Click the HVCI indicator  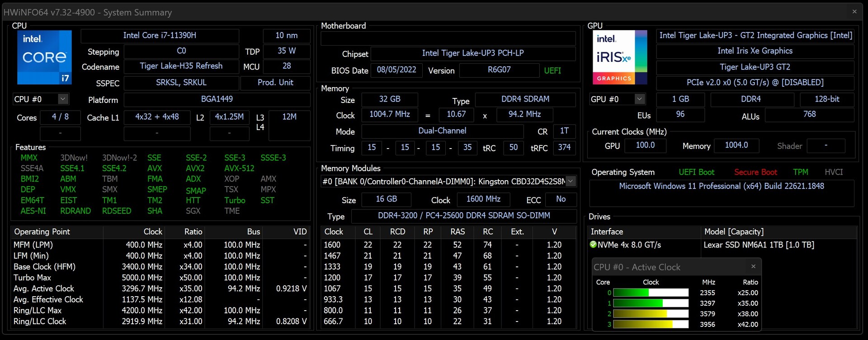click(834, 172)
